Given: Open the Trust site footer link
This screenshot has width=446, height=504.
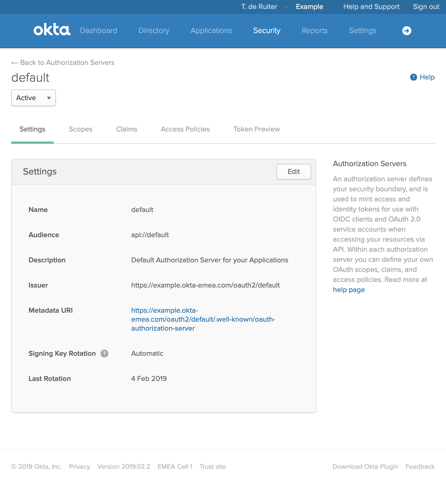Looking at the screenshot, I should (x=213, y=467).
